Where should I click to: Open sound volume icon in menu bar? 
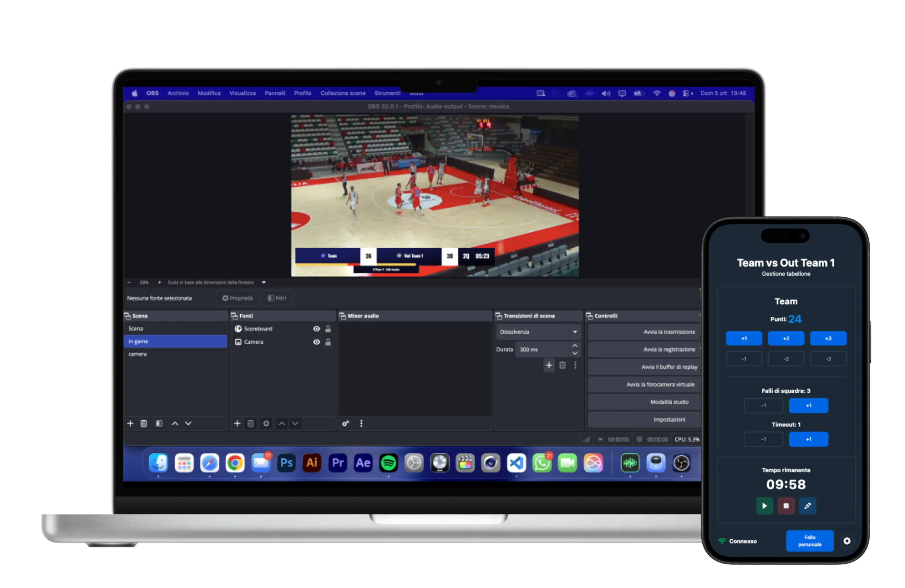606,93
